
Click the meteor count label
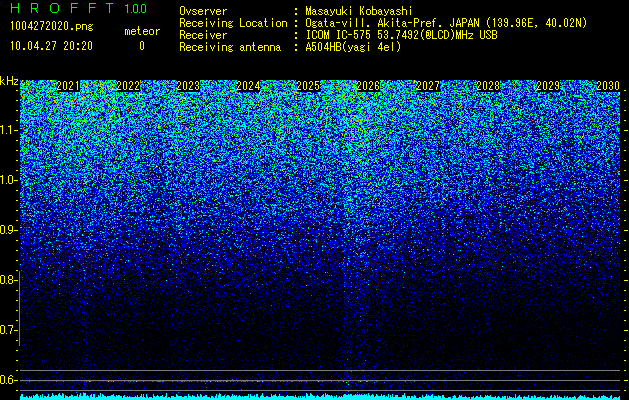coord(142,31)
